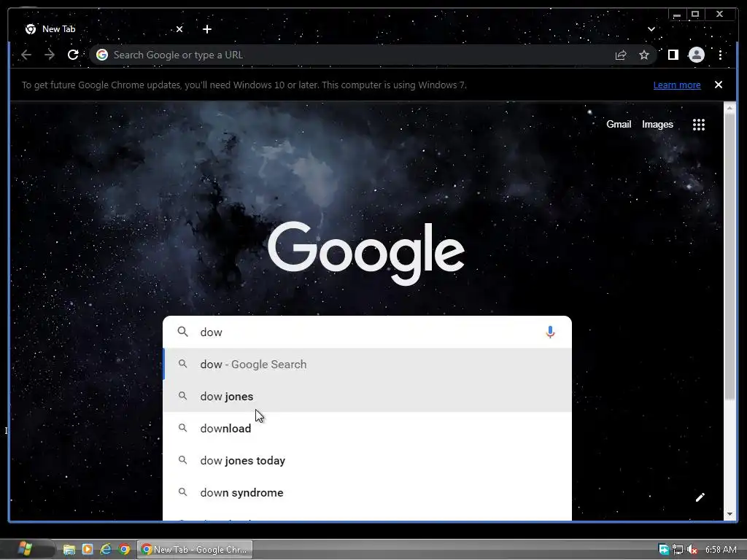
Task: Open Windows Explorer from taskbar
Action: click(69, 550)
